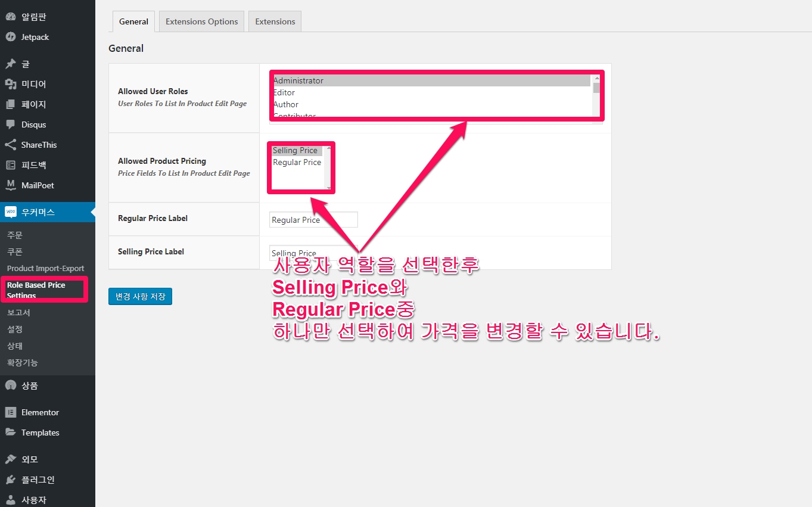Viewport: 812px width, 507px height.
Task: Choose Regular Price in Allowed Product Pricing
Action: pos(297,162)
